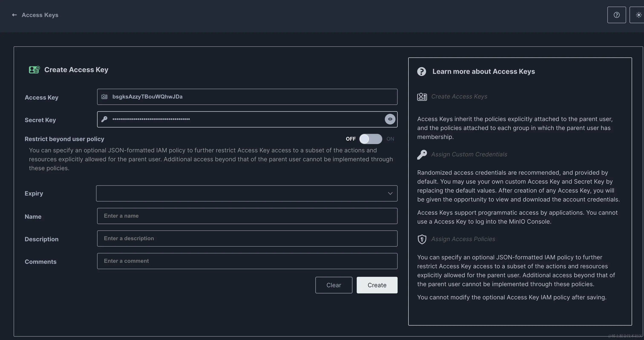Click the Access Keys back link text
Viewport: 644px width, 340px height.
tap(40, 15)
